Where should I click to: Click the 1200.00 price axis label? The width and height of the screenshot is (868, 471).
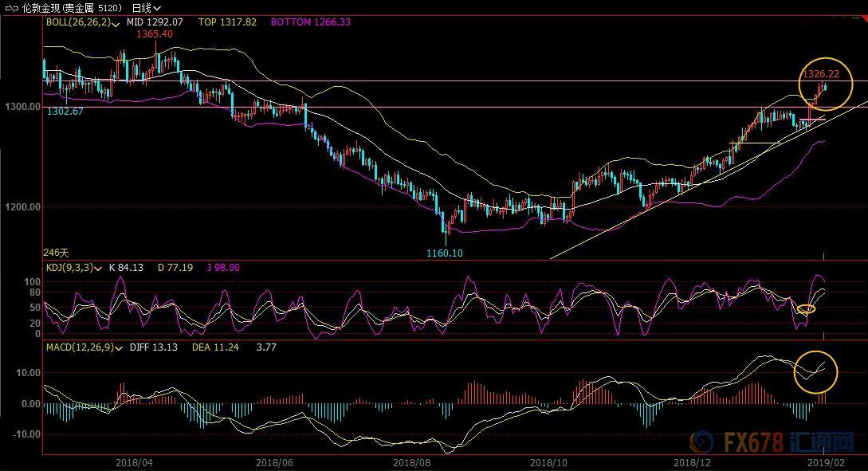22,207
